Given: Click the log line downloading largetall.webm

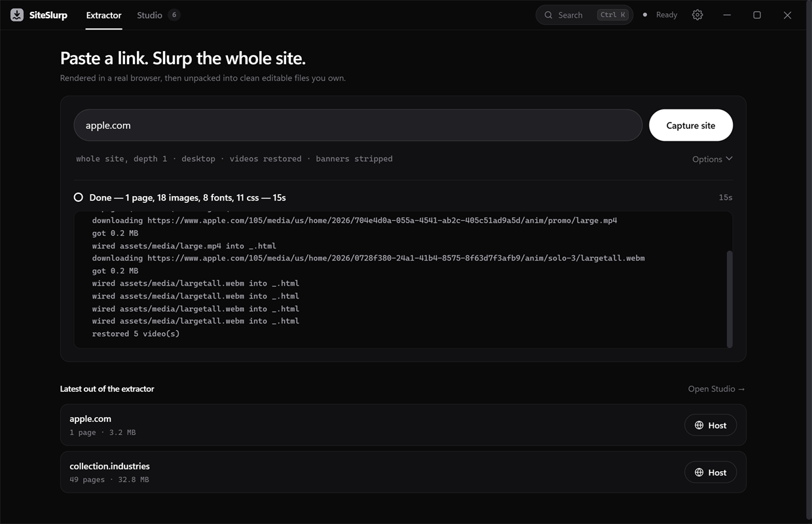Looking at the screenshot, I should (x=368, y=258).
